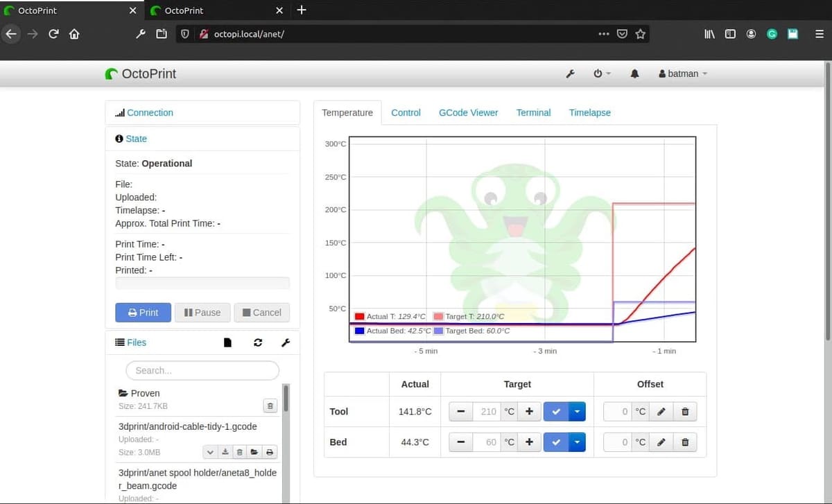Open the batman user menu
The height and width of the screenshot is (504, 832).
point(683,73)
